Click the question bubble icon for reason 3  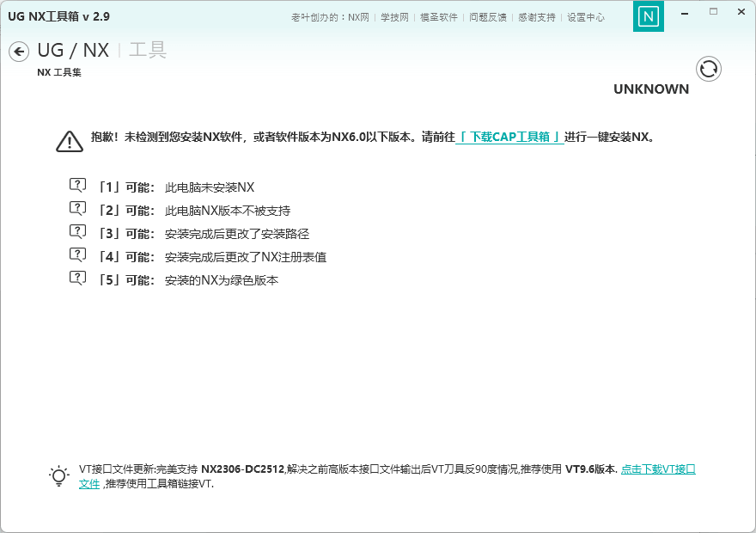[77, 232]
